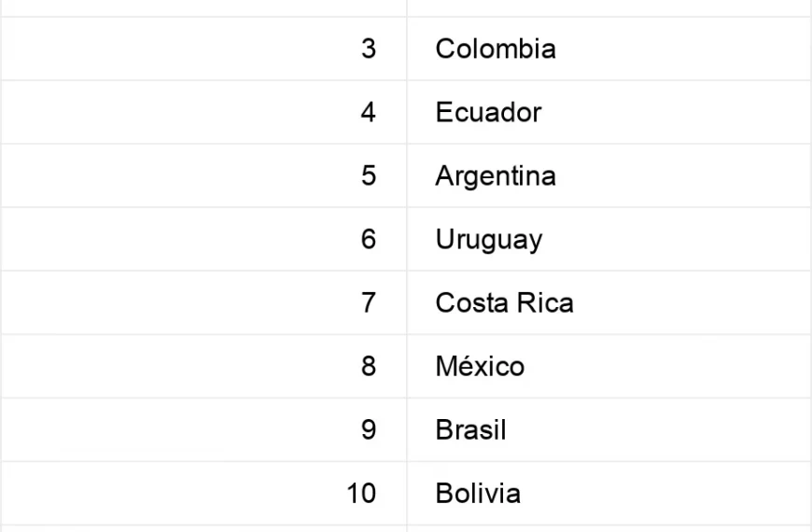Select the Bolivia cell
This screenshot has height=532, width=812.
pos(609,493)
